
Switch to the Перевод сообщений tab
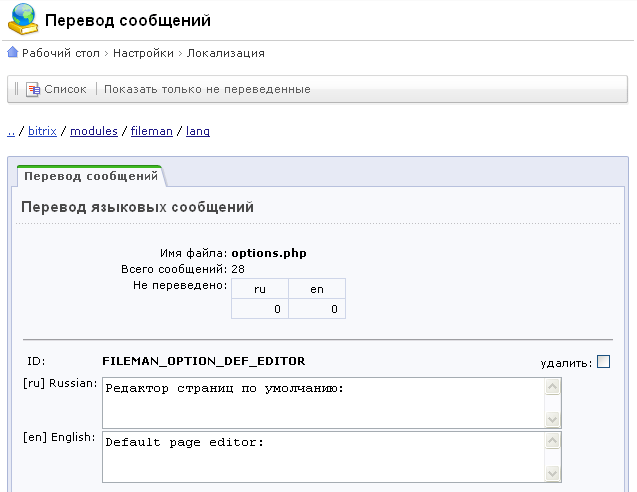pos(90,176)
